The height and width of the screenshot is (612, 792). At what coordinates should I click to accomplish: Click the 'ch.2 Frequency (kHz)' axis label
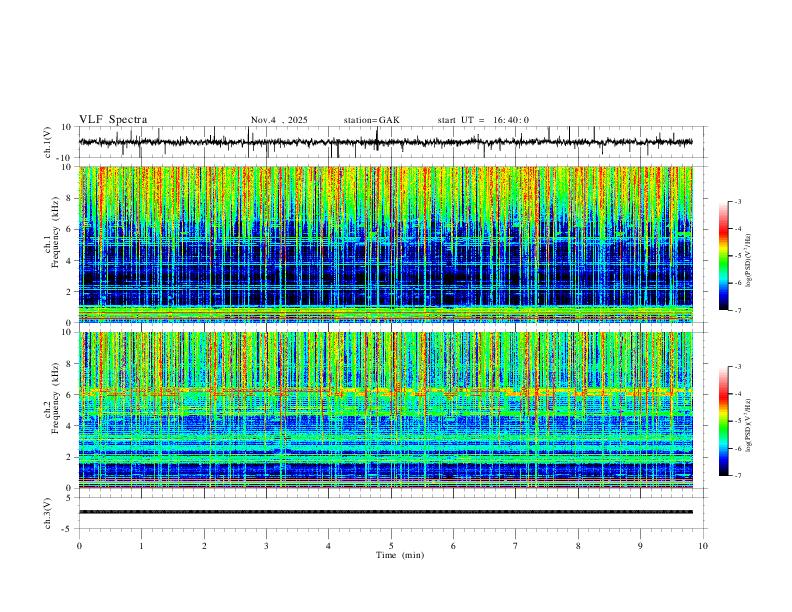pyautogui.click(x=51, y=398)
